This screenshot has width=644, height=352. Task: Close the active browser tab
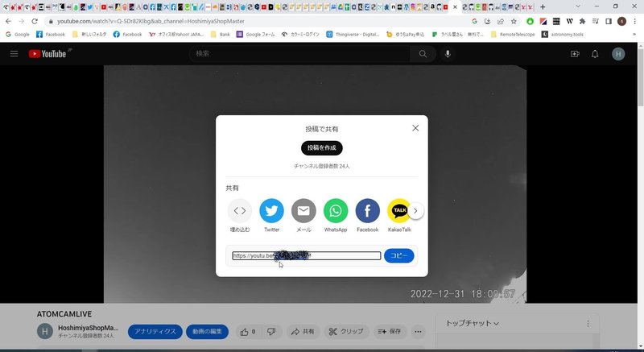[x=455, y=7]
